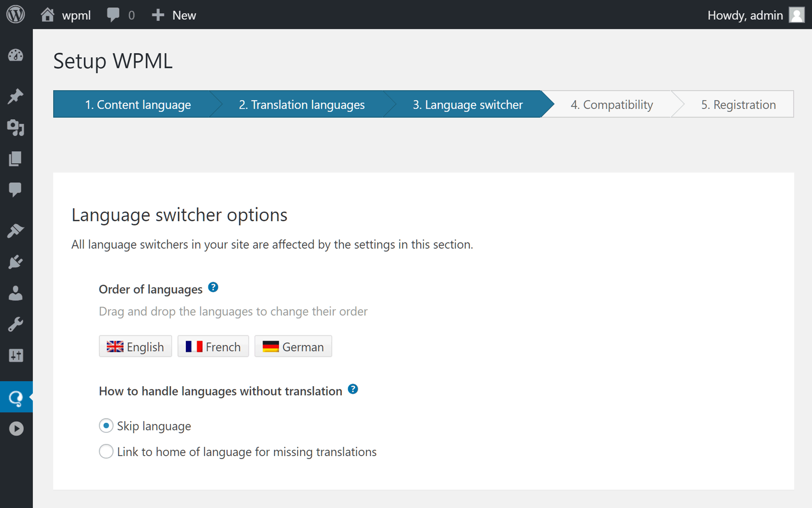Click the comment count 0

pos(131,15)
